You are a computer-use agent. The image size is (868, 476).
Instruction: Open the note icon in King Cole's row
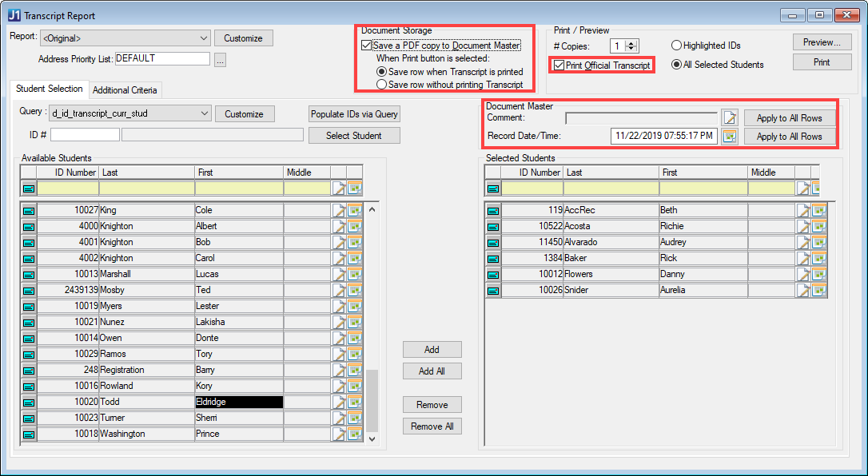pos(338,210)
